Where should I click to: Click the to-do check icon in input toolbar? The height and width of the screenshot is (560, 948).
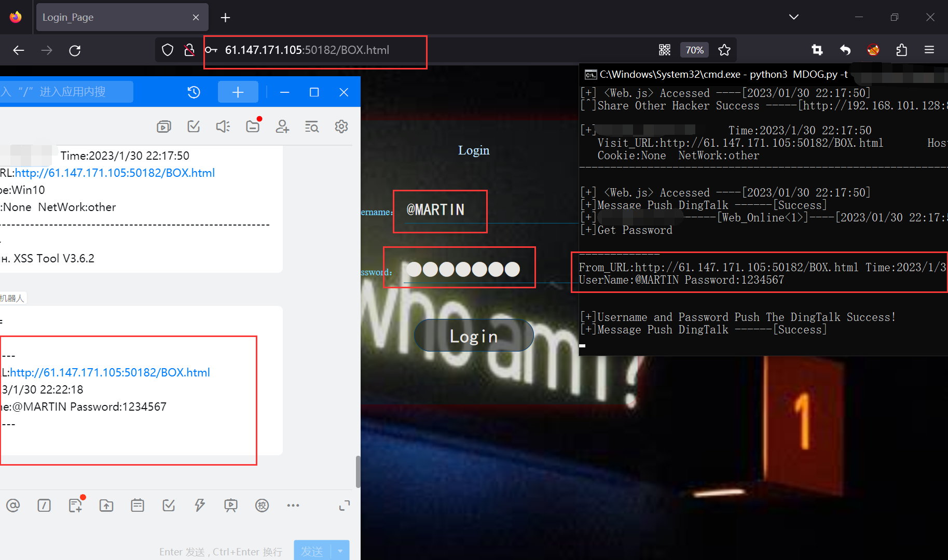(169, 505)
